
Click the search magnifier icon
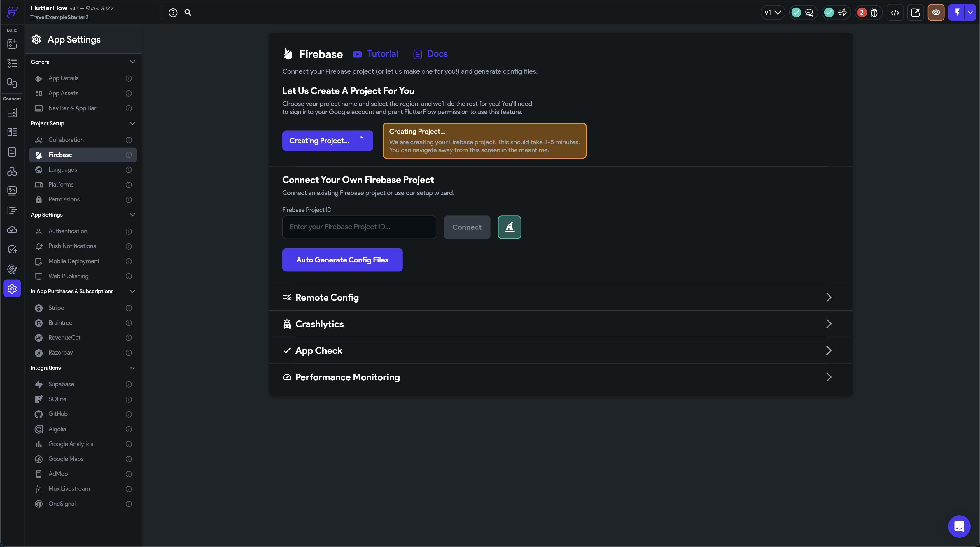188,13
